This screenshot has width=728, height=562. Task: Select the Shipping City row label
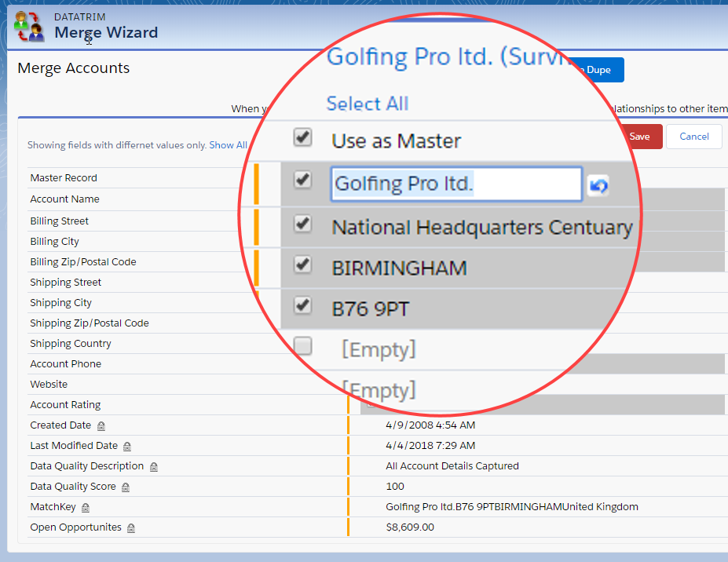point(60,302)
